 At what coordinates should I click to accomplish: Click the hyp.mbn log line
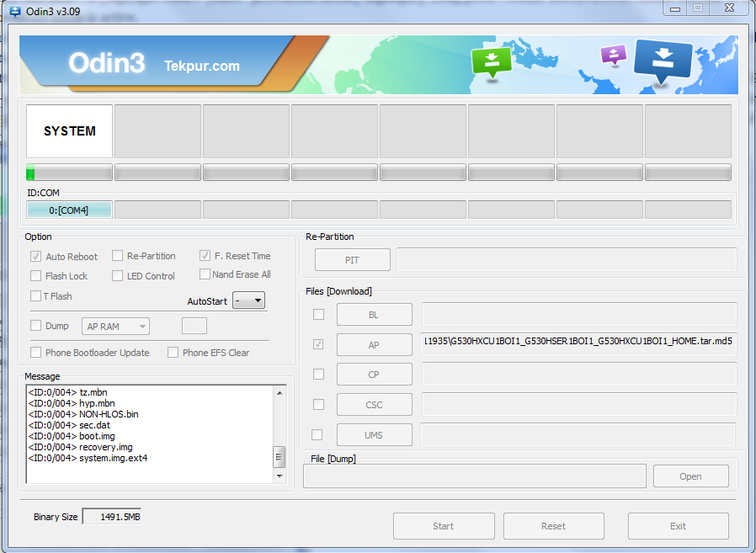click(x=72, y=403)
